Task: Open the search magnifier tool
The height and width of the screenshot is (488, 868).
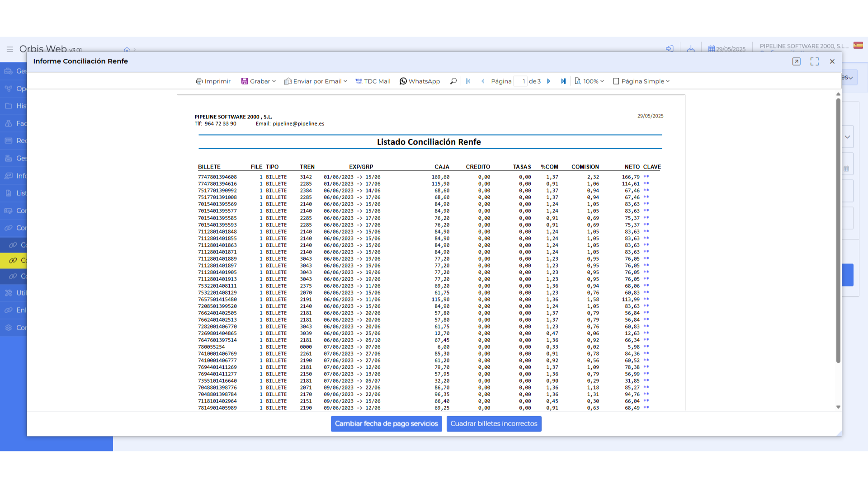Action: (453, 81)
